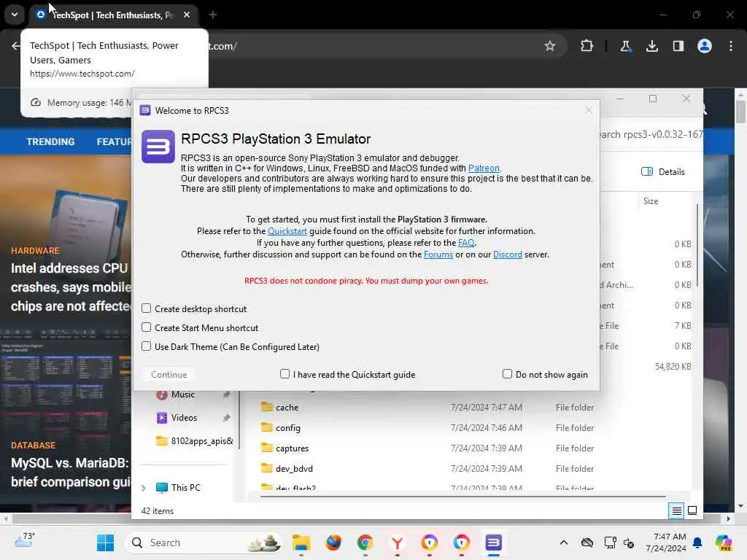Open Copilot preview icon in taskbar

coord(724,542)
